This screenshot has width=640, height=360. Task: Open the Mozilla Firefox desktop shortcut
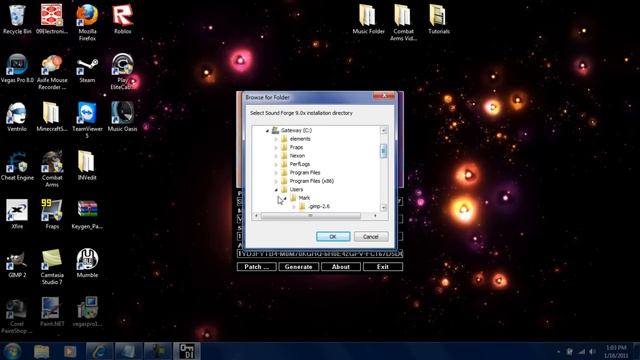(87, 22)
